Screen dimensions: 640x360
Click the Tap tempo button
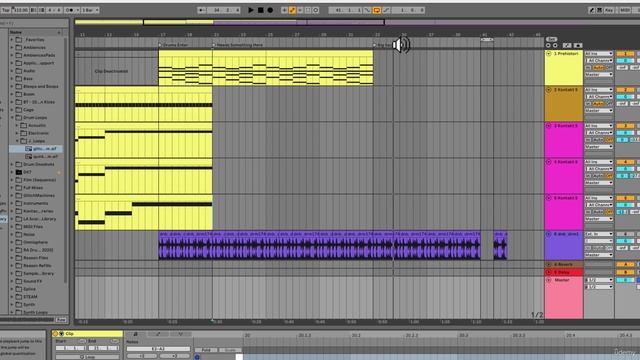(x=5, y=10)
